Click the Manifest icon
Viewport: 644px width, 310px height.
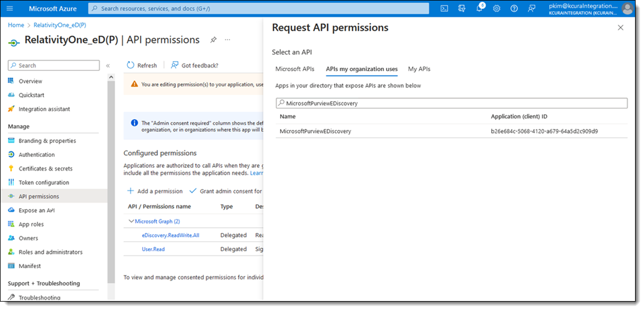12,266
